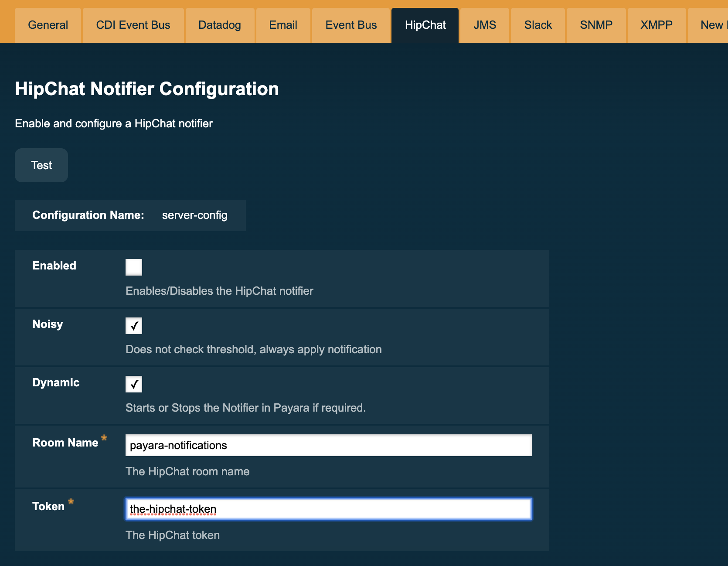Focus the Token input field
The height and width of the screenshot is (566, 728).
[329, 509]
